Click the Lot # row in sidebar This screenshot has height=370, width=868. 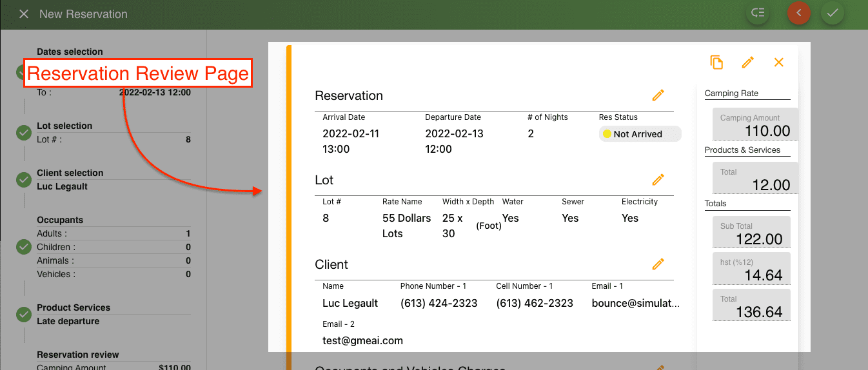point(113,139)
